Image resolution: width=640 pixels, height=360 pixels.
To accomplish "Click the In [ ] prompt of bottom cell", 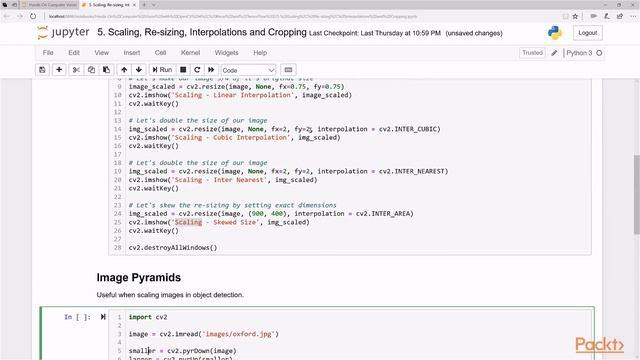I will [77, 317].
